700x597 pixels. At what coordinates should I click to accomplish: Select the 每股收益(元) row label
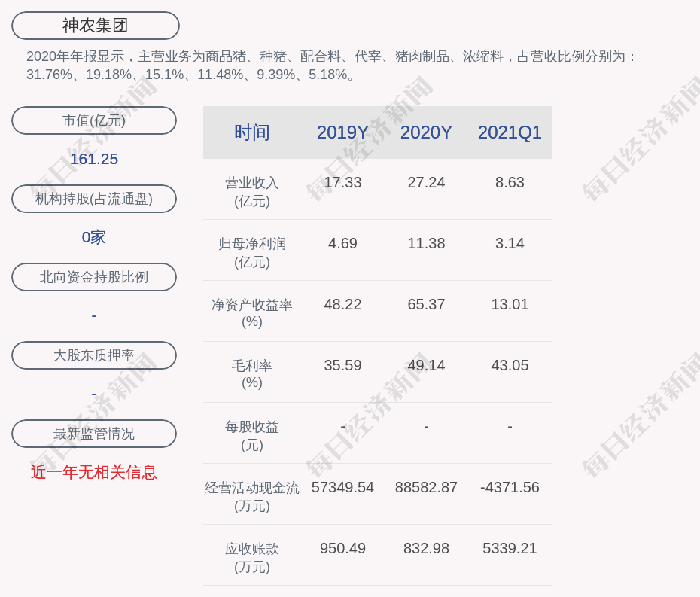pos(252,436)
